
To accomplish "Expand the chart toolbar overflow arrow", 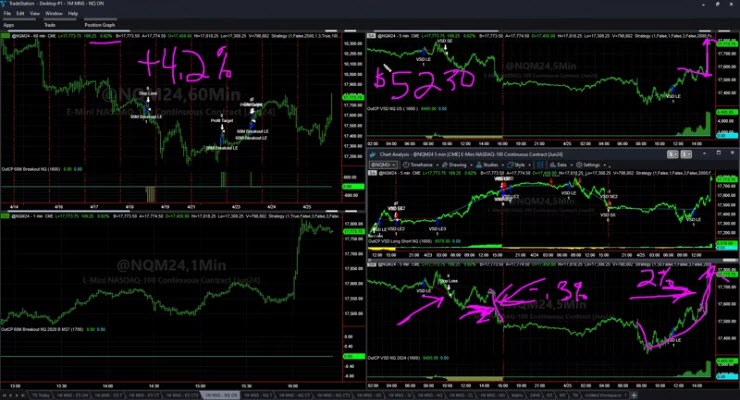I will coord(610,165).
